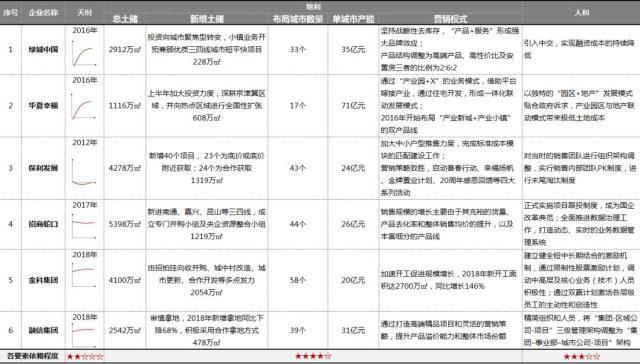Click the 2912万㎡ total land cell
The image size is (640, 364).
[125, 50]
